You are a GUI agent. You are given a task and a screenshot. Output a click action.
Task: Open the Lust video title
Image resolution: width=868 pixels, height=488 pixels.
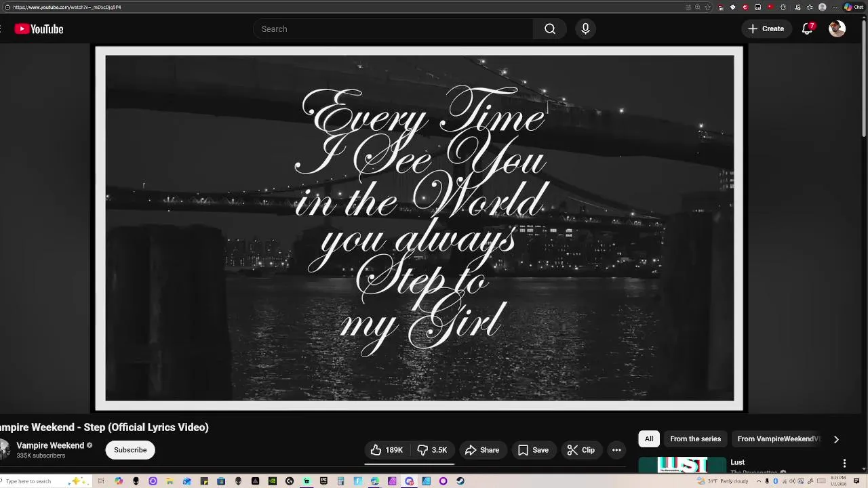click(738, 462)
